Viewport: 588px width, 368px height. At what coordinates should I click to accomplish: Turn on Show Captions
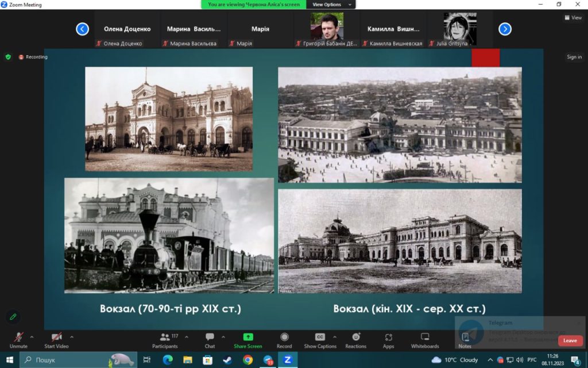coord(320,340)
